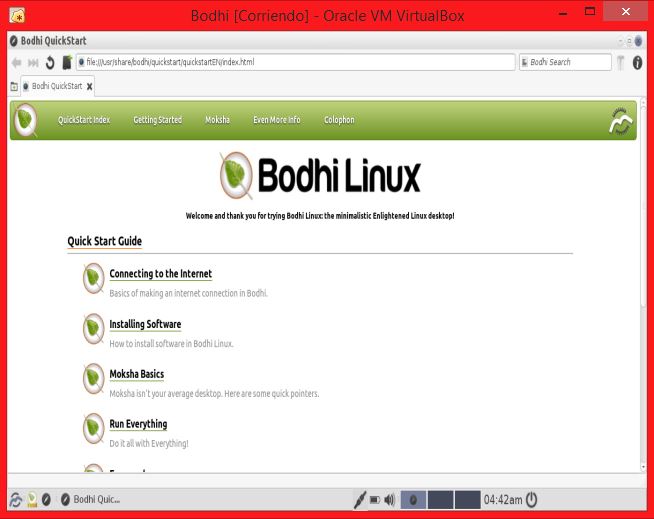Open Connecting to the Internet link
Viewport: 654px width, 519px height.
point(160,274)
